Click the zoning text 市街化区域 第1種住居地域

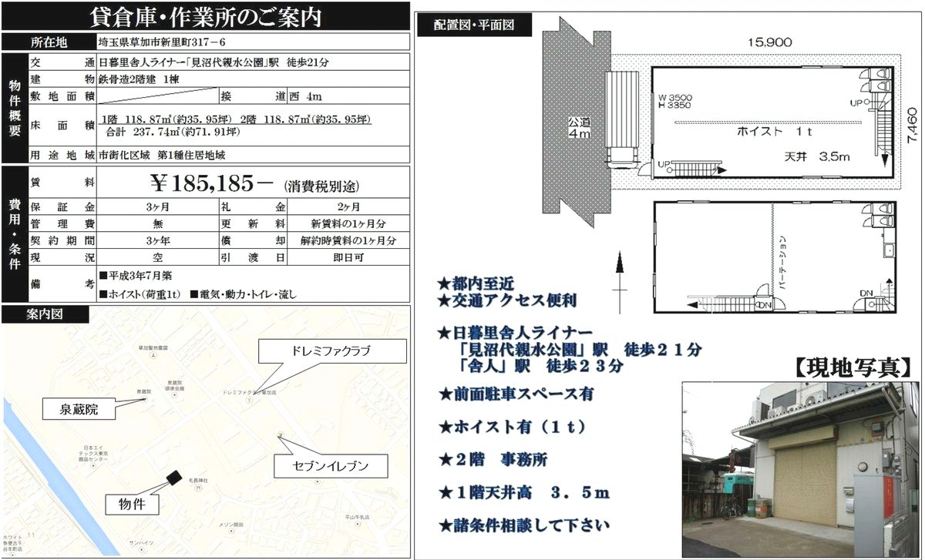click(x=163, y=155)
